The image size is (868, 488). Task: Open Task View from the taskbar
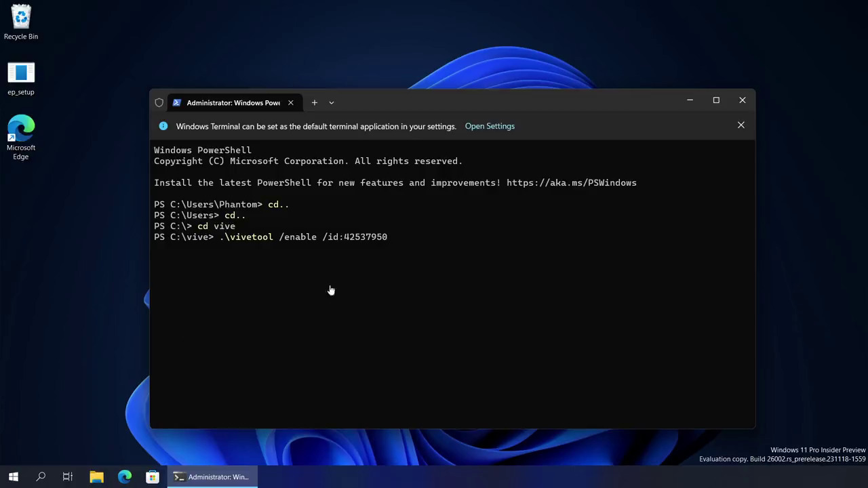68,476
